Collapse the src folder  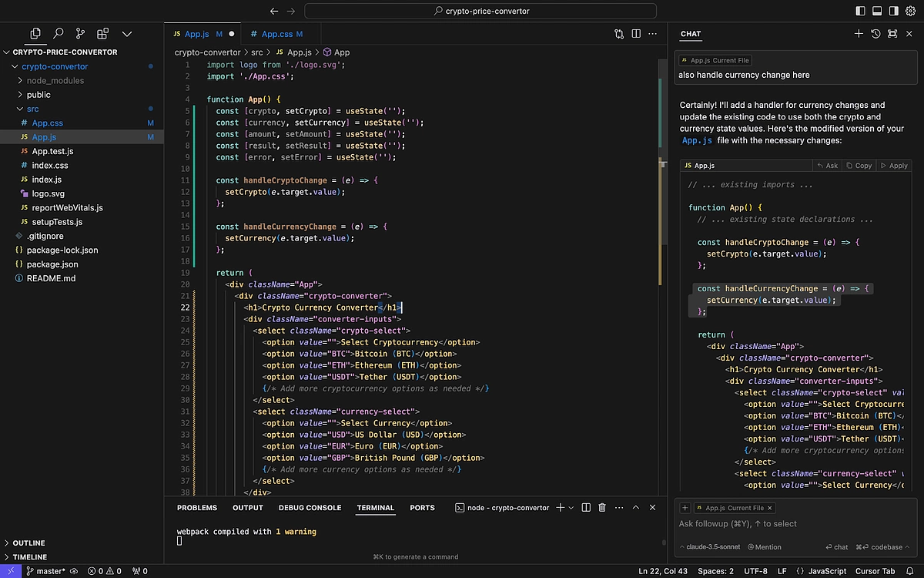coord(33,109)
